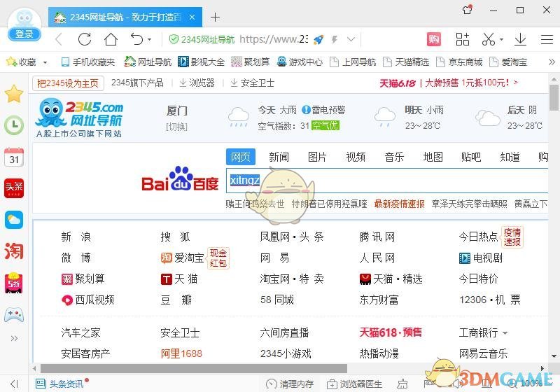560x392 pixels.
Task: Expand sidebar with double chevron
Action: (x=14, y=338)
